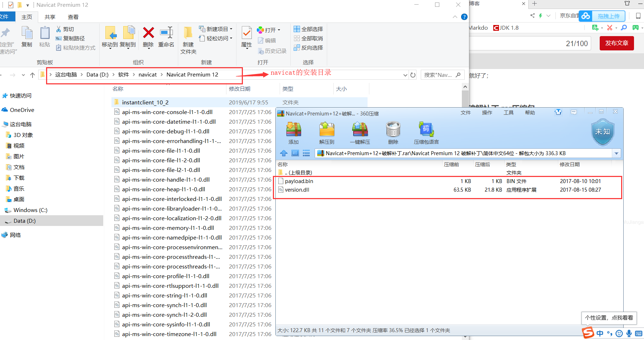
Task: Select Downloads (下载) in the navigation pane
Action: click(19, 178)
